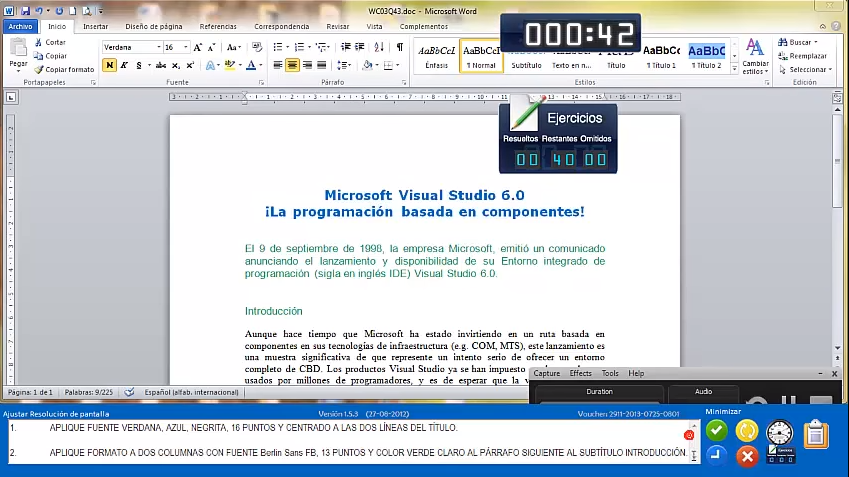The image size is (849, 477).
Task: Switch to the Diseño de página tab
Action: [x=154, y=26]
